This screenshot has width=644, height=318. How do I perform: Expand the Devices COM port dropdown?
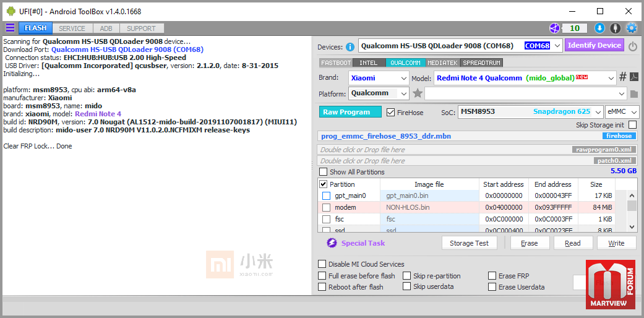pos(557,46)
